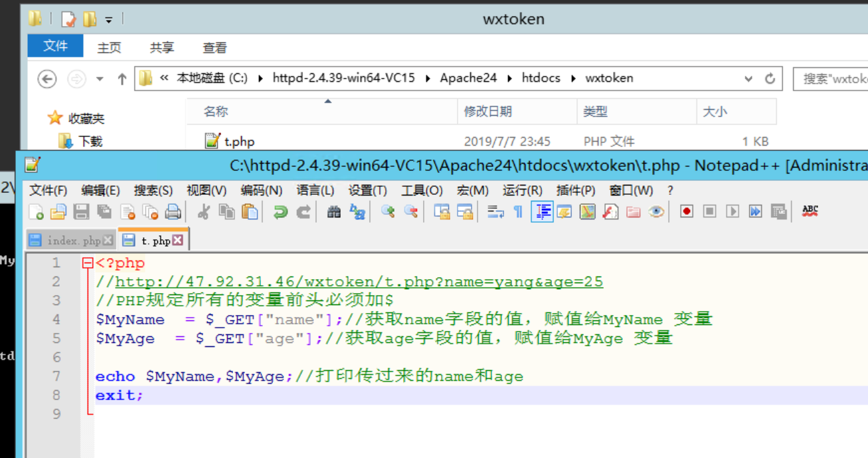
Task: Start macro recording with red dot icon
Action: 687,211
